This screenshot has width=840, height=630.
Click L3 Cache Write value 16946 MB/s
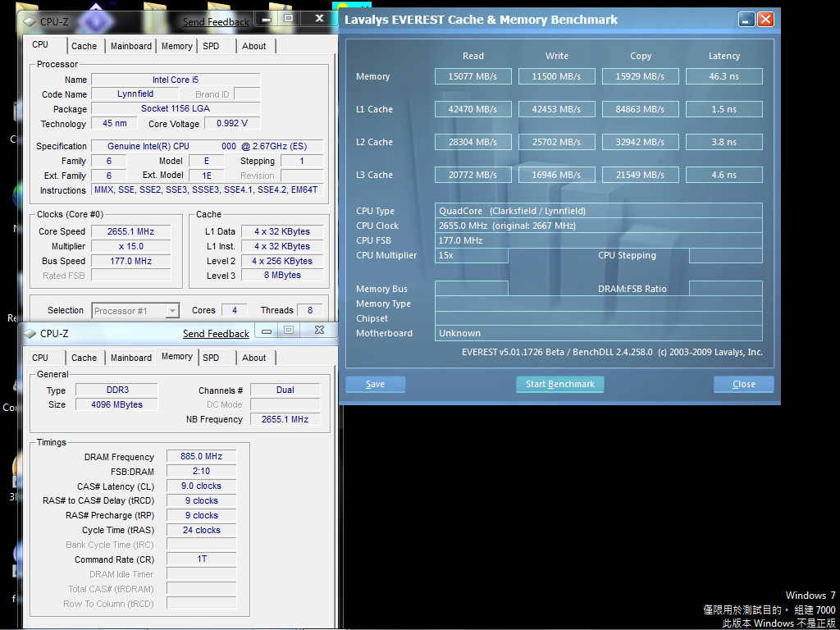557,175
